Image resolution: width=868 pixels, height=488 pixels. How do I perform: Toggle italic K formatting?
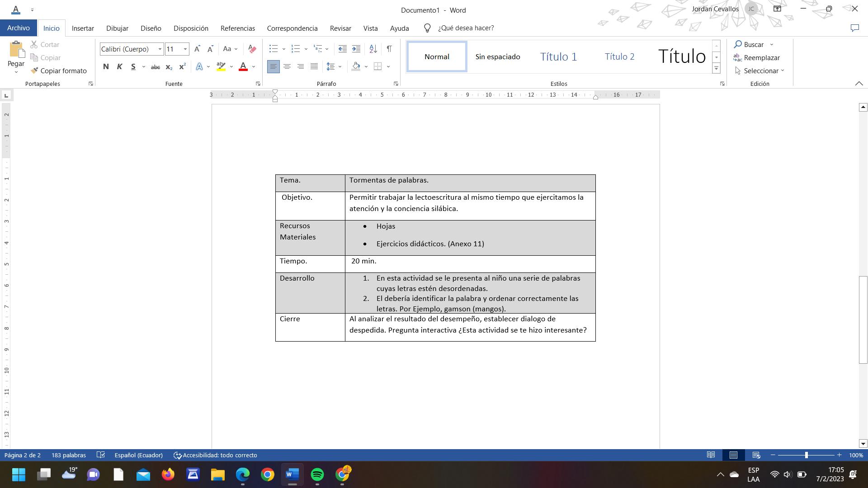click(119, 66)
